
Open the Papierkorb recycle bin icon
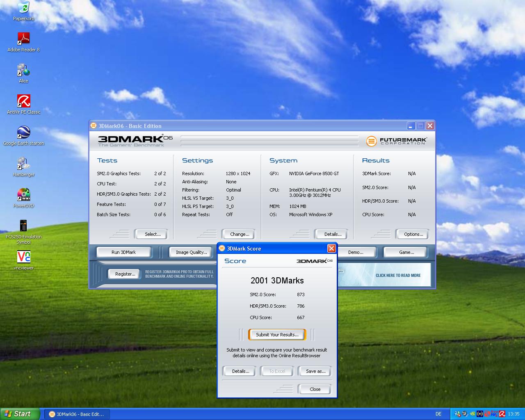click(x=23, y=11)
